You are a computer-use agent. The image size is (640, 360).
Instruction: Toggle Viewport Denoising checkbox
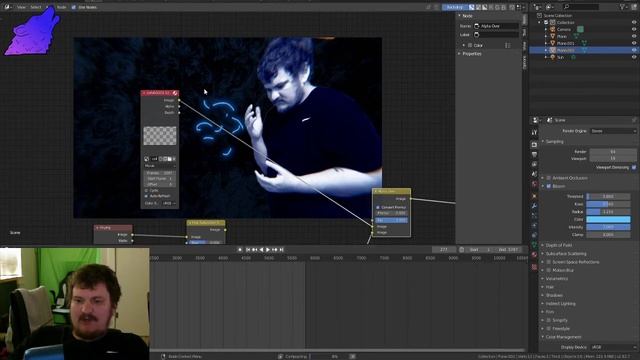634,167
